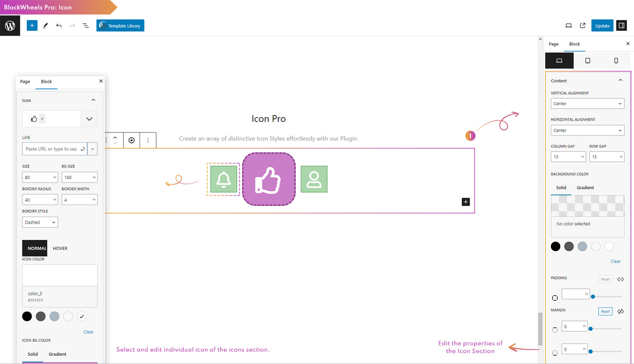Click the Link URL input field
The image size is (634, 364).
coord(51,149)
